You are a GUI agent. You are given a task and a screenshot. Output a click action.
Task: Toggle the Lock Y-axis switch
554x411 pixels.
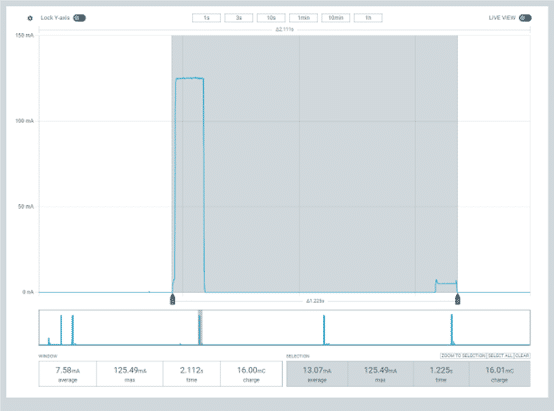[x=79, y=18]
